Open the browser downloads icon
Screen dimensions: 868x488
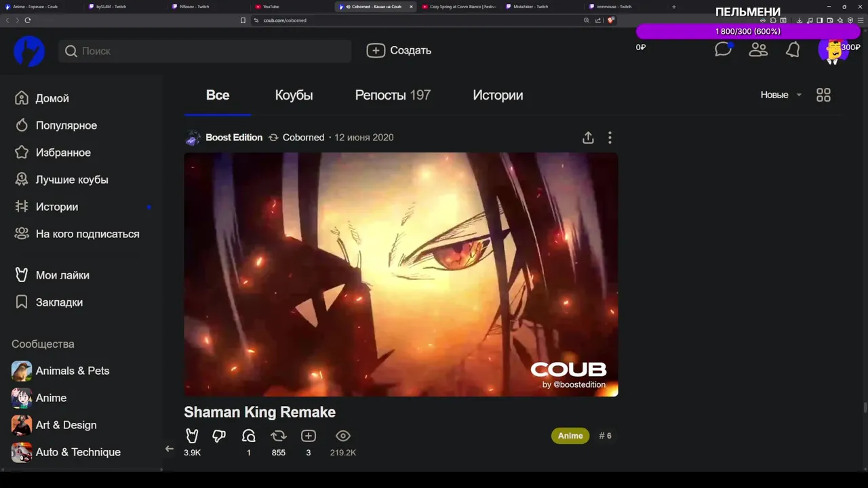click(x=800, y=20)
